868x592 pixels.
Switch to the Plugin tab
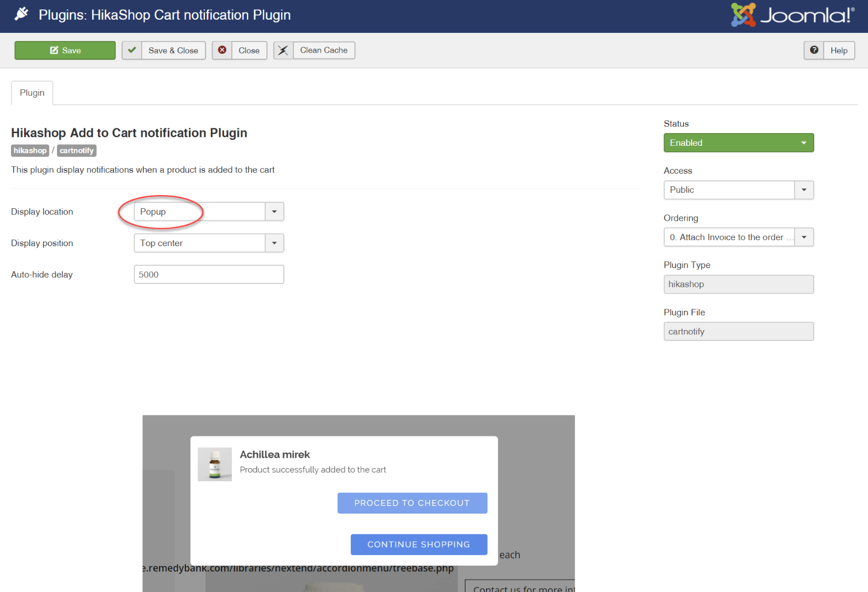[x=32, y=93]
